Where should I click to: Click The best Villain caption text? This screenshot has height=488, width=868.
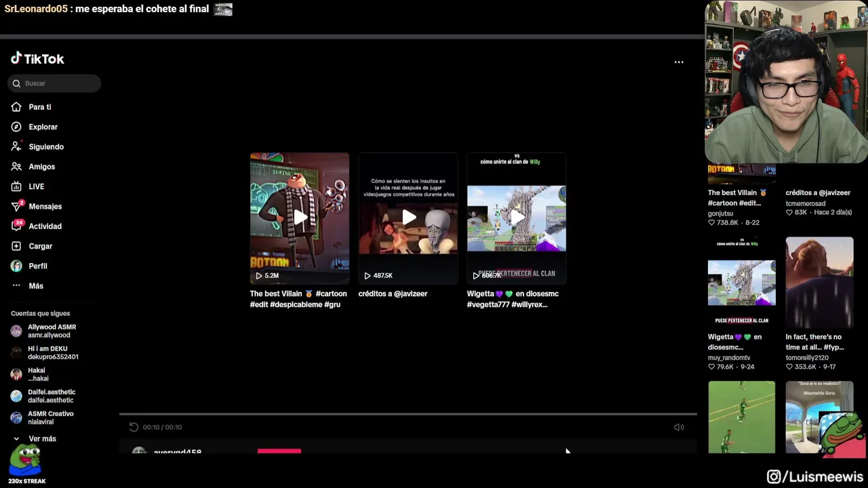tap(298, 299)
